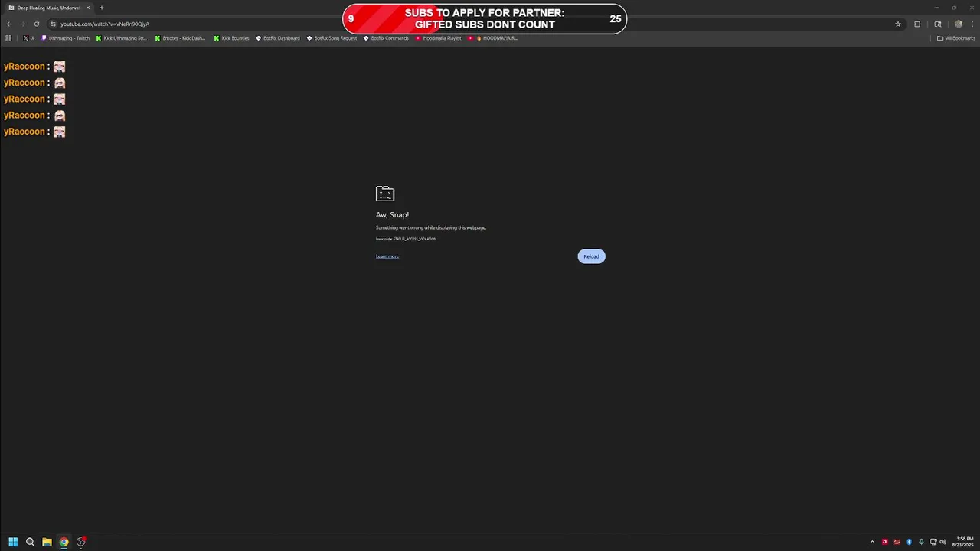
Task: View site information icon in address bar
Action: (53, 24)
